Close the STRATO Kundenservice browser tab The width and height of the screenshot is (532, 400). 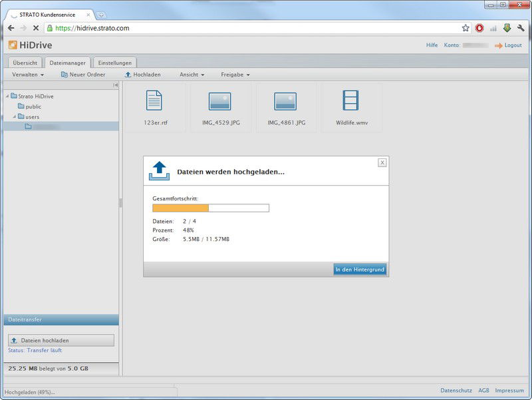(x=88, y=15)
